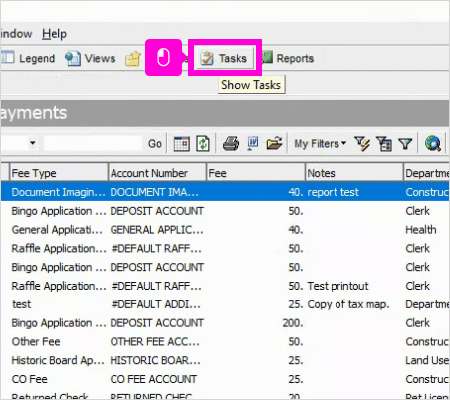This screenshot has height=400, width=450.
Task: Show the Legend panel
Action: click(x=28, y=58)
